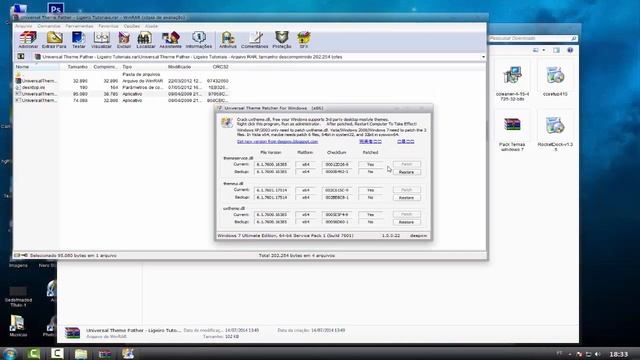The width and height of the screenshot is (640, 360).
Task: Click the Adicionar toolbar icon in WinRAR
Action: [x=28, y=40]
